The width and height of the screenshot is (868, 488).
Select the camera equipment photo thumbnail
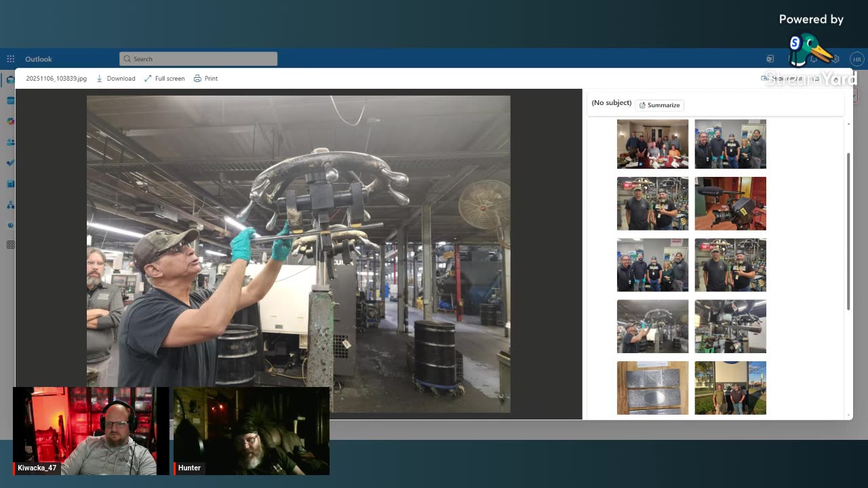tap(730, 203)
